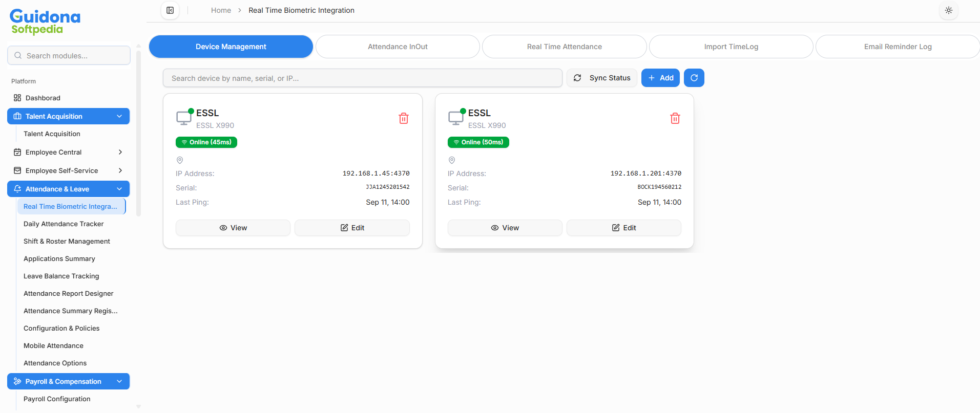Click trash icon on second ESSL card
The width and height of the screenshot is (980, 413).
(675, 118)
